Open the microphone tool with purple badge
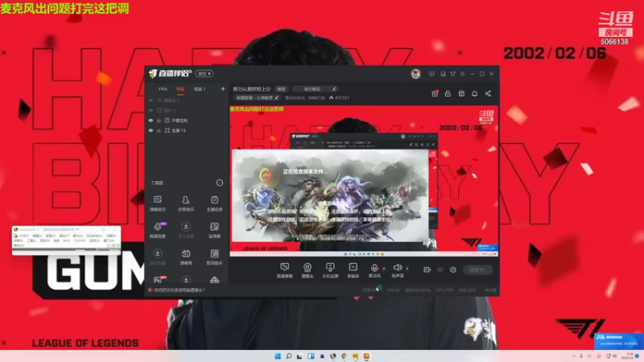This screenshot has width=644, height=362. point(158,230)
